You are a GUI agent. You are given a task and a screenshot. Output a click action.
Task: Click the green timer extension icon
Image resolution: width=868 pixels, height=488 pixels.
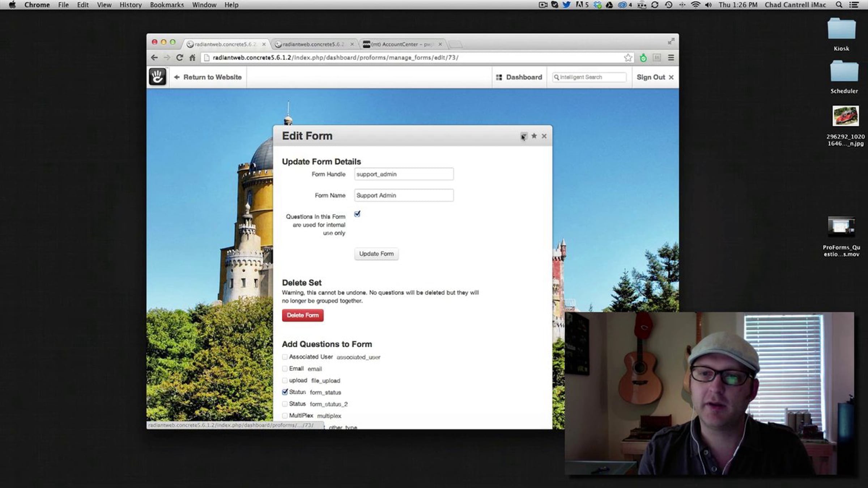coord(643,57)
